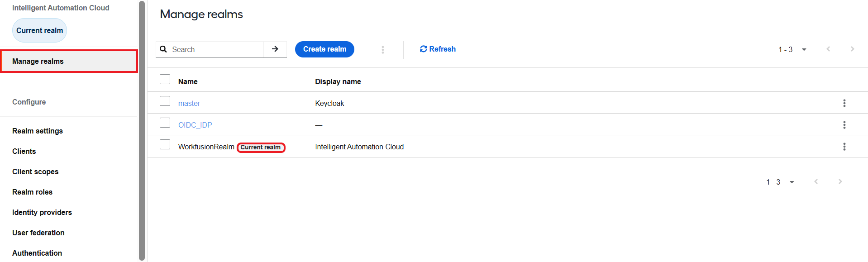Click the Keycloak display name cell
Viewport: 868px width, 262px height.
tap(329, 103)
